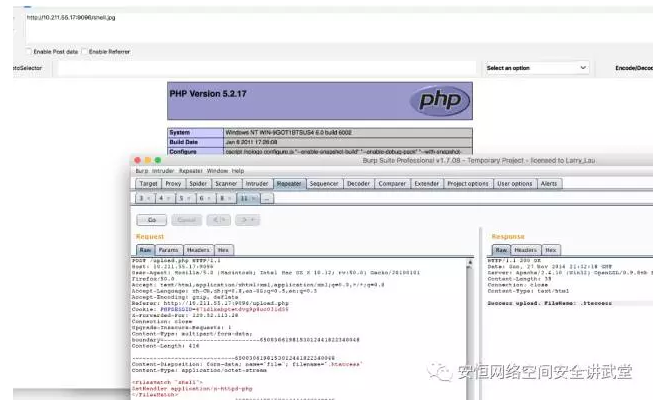Click the SetHandler application/x-httpd-php line
The width and height of the screenshot is (671, 420).
click(x=192, y=389)
